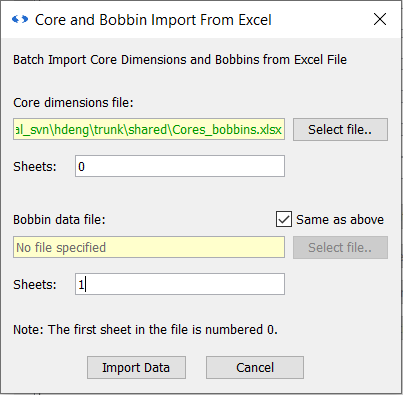Click Sheets label under Core dimensions file
This screenshot has height=395, width=403.
35,166
